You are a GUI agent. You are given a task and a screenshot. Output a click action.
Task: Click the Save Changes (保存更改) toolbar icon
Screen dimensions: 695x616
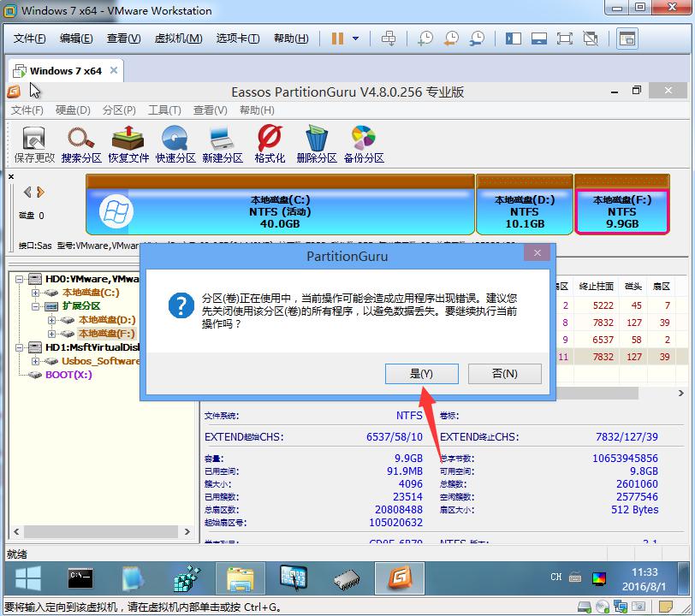[34, 144]
